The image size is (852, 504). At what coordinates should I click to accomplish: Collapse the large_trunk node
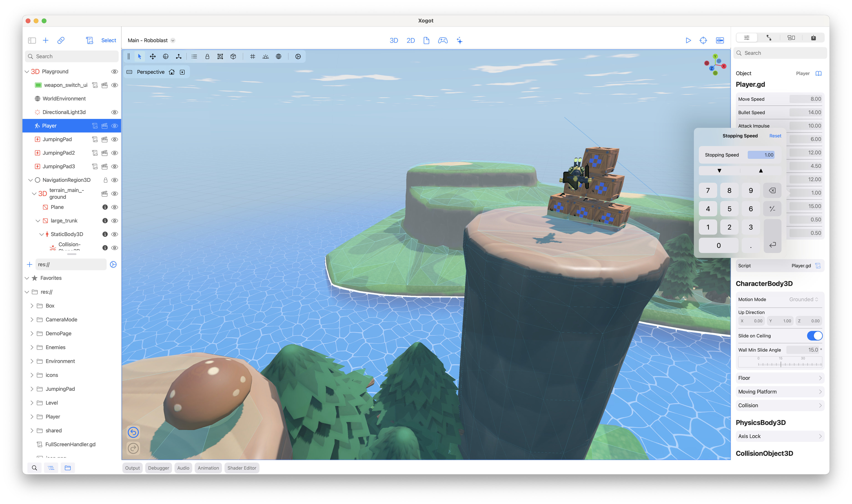38,221
